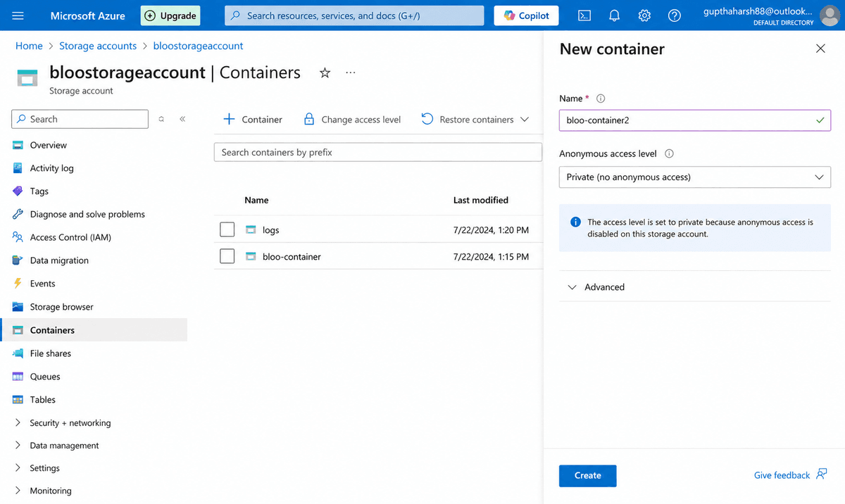Viewport: 845px width, 504px height.
Task: Click Microsoft Azure title in header
Action: click(x=88, y=15)
